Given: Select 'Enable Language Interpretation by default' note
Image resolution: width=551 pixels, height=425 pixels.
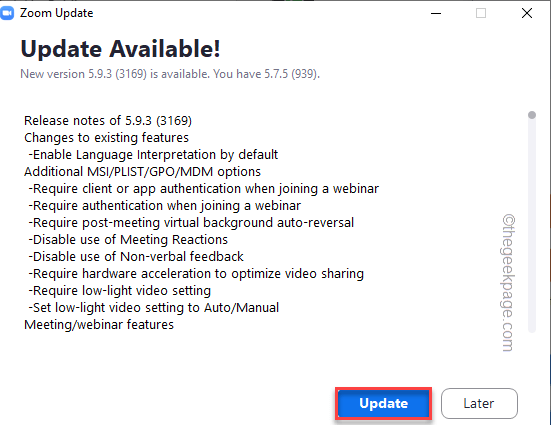Looking at the screenshot, I should click(x=153, y=155).
